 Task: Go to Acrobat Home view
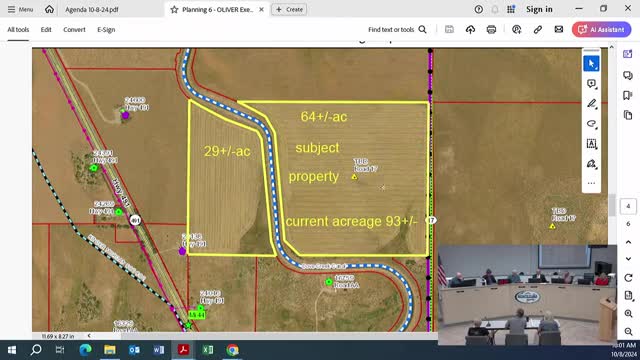pyautogui.click(x=49, y=9)
